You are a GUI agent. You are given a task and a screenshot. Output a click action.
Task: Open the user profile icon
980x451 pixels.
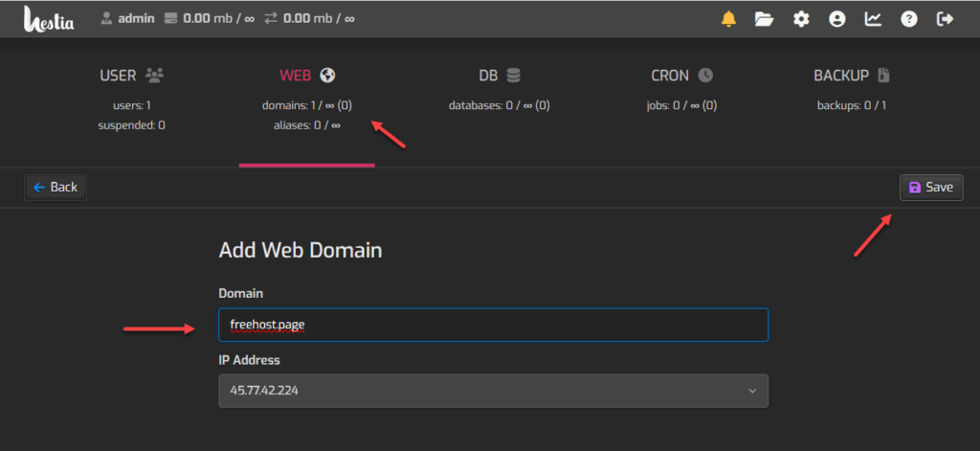837,19
